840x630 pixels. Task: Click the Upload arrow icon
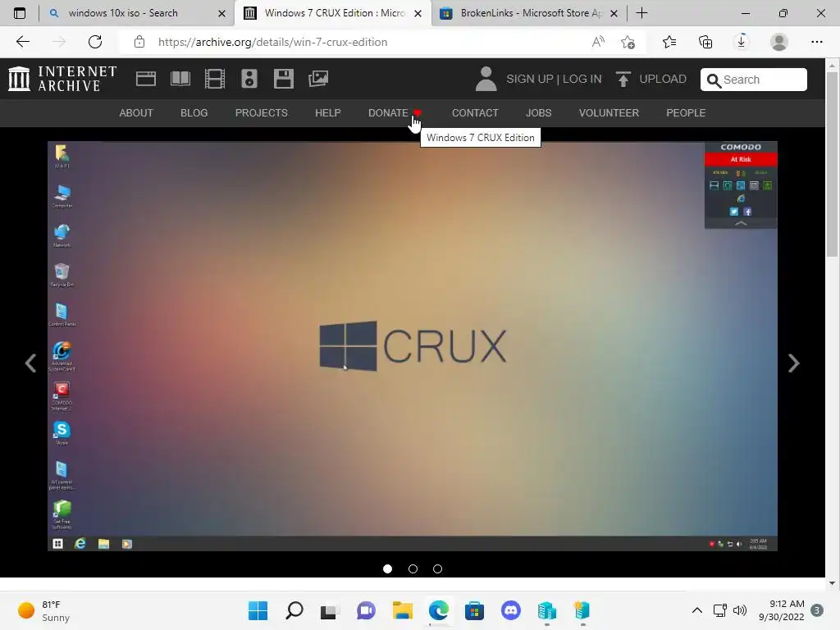pyautogui.click(x=623, y=80)
